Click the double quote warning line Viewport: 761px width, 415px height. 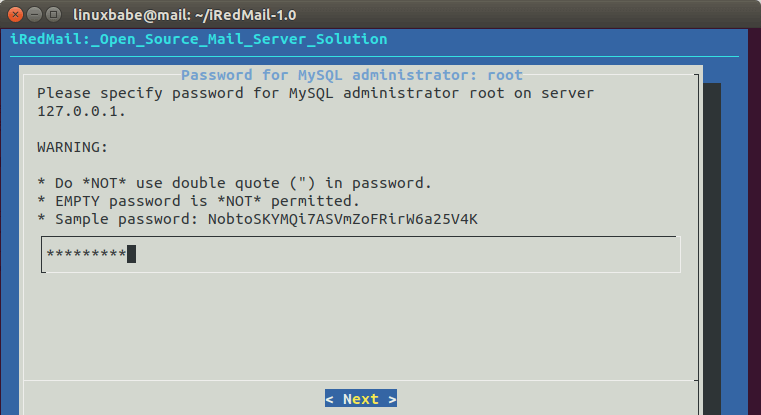coord(234,183)
